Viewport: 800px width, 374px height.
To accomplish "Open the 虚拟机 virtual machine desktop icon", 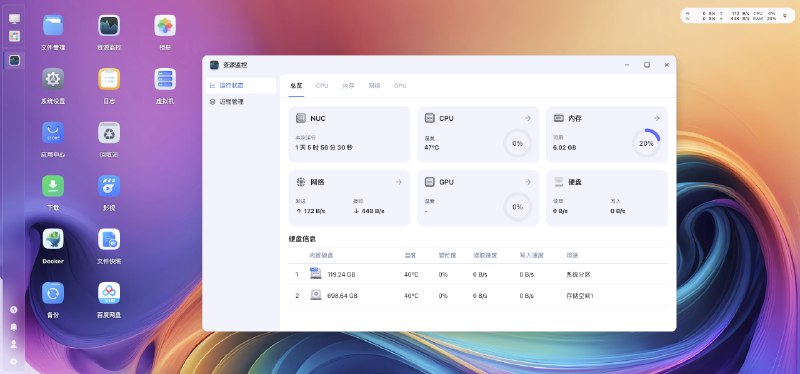I will [x=165, y=79].
